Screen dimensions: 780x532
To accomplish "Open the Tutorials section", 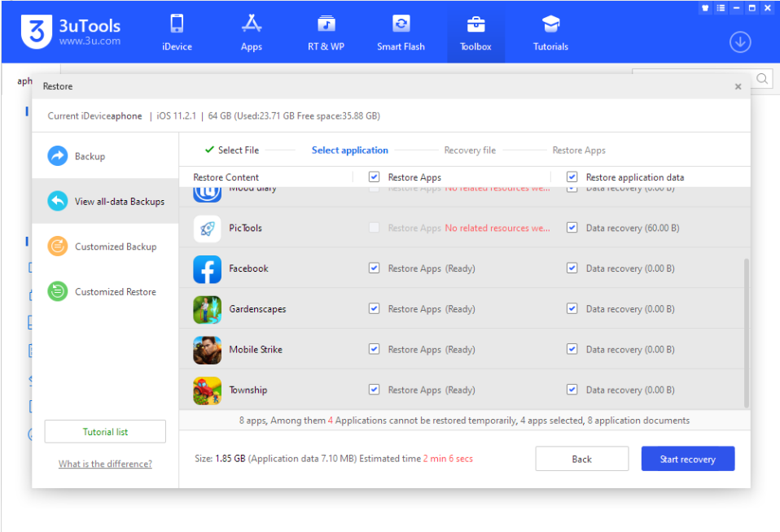I will tap(550, 33).
